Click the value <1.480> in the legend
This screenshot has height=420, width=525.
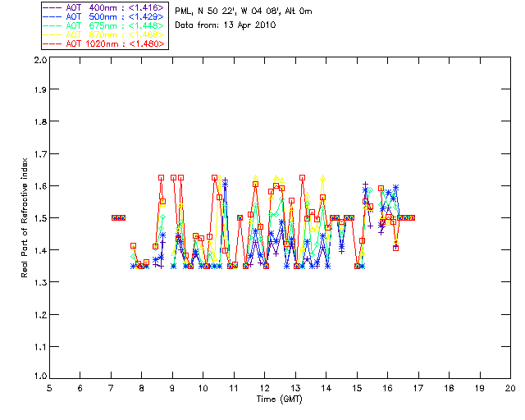pyautogui.click(x=146, y=43)
